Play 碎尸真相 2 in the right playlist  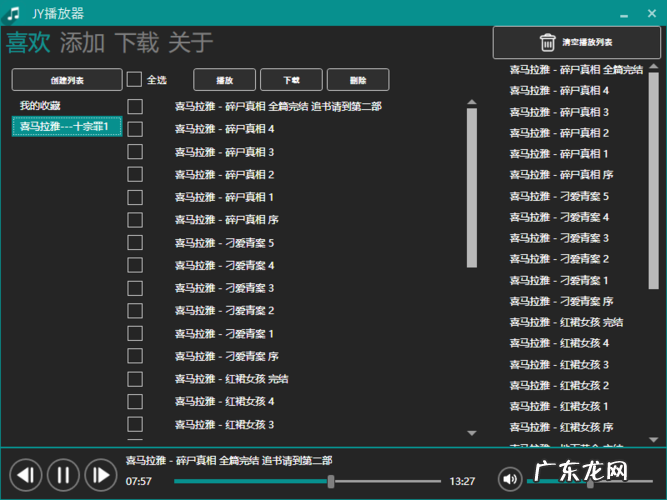(x=559, y=133)
